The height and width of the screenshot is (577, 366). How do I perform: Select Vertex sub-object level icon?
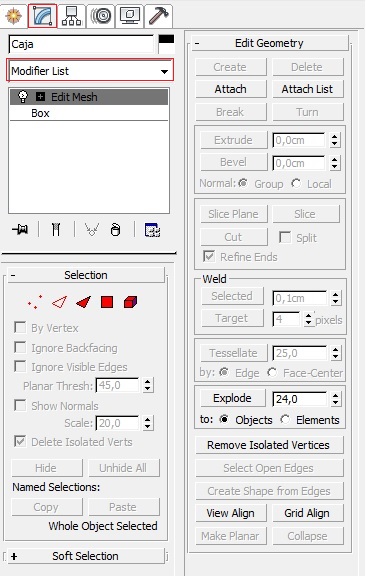(x=35, y=302)
